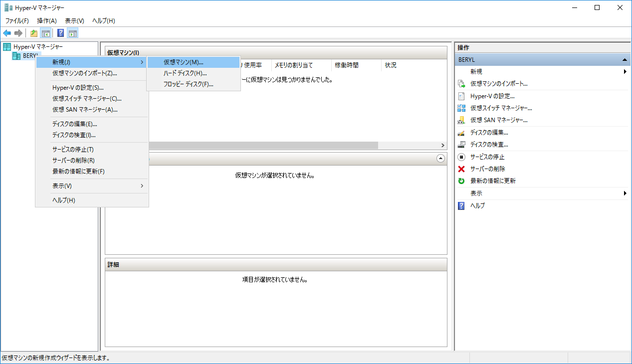Click サービスの停止 stop icon in Actions pane
Viewport: 632px width, 364px height.
[x=461, y=157]
